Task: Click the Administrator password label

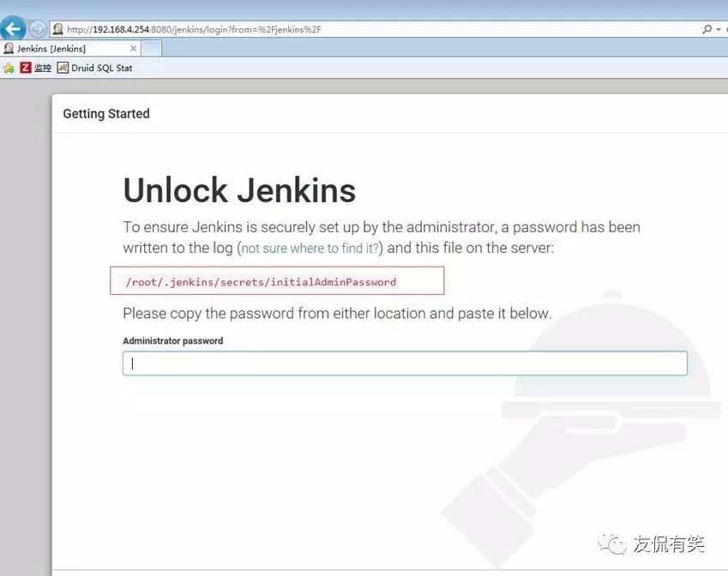Action: coord(172,340)
